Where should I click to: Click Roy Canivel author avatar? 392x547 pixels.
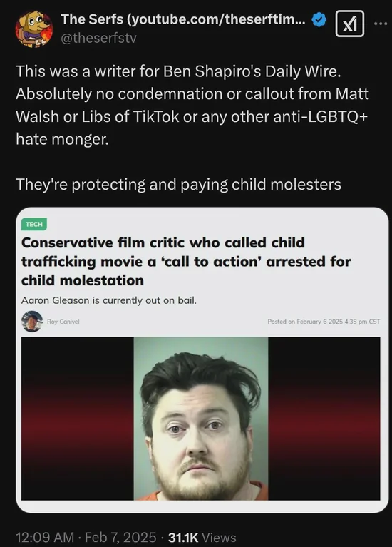coord(32,322)
